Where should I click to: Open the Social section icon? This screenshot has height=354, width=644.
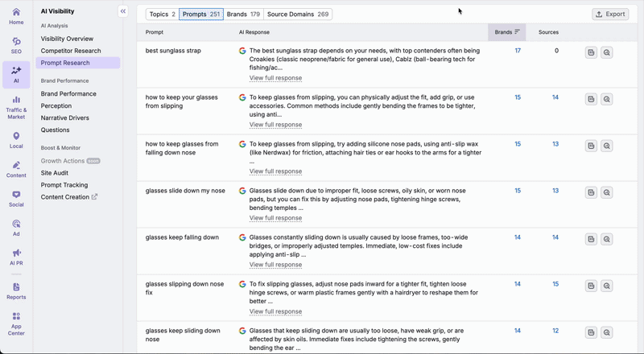(16, 199)
